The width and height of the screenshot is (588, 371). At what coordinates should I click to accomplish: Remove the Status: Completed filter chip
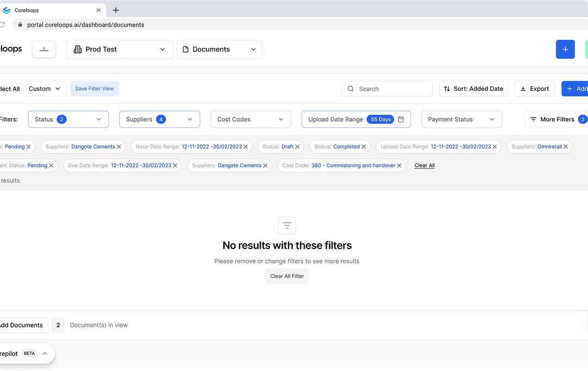point(363,146)
